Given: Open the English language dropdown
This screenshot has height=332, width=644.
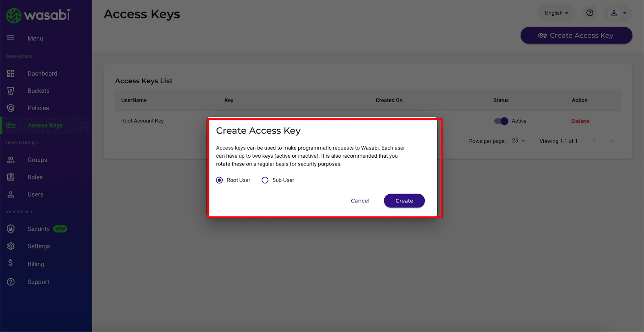Looking at the screenshot, I should (x=556, y=13).
